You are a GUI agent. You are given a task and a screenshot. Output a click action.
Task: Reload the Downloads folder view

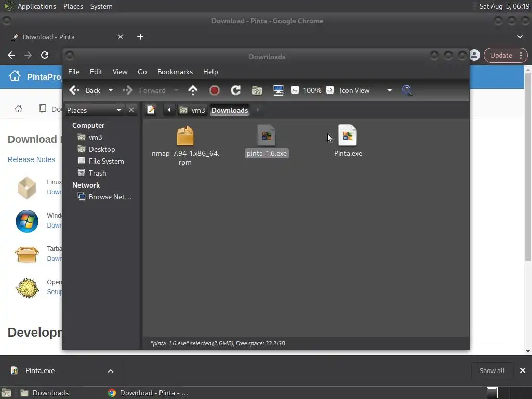[235, 90]
